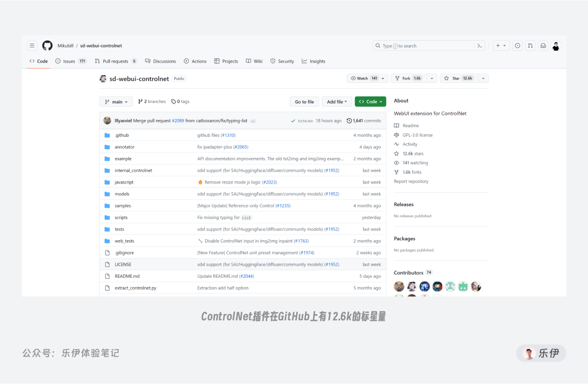
Task: Star the sd-webui-controlnet repository
Action: click(x=459, y=78)
